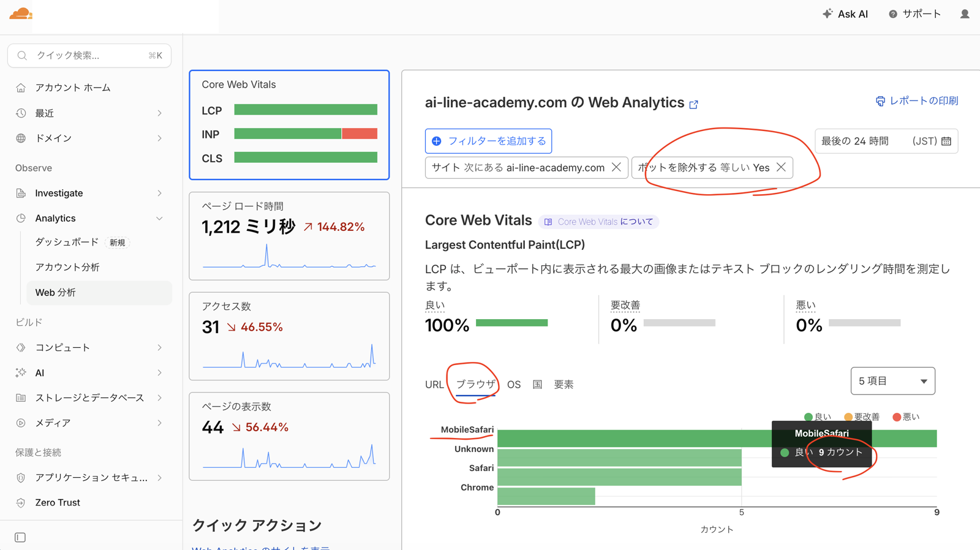The image size is (980, 550).
Task: Open the サポート help menu
Action: click(x=914, y=13)
